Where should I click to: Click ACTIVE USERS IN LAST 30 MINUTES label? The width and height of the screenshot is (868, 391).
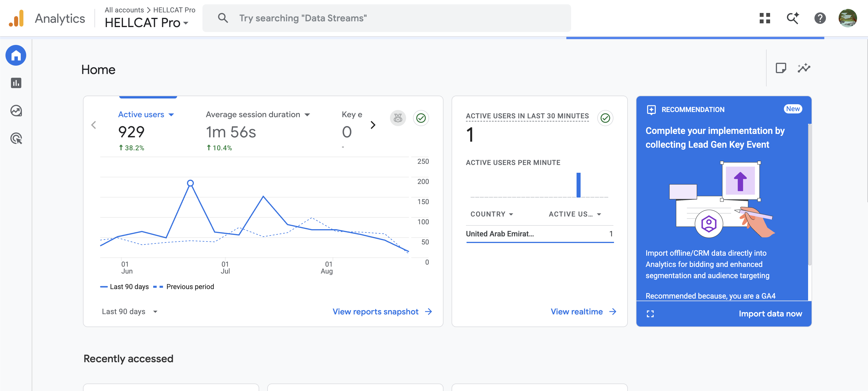[527, 116]
